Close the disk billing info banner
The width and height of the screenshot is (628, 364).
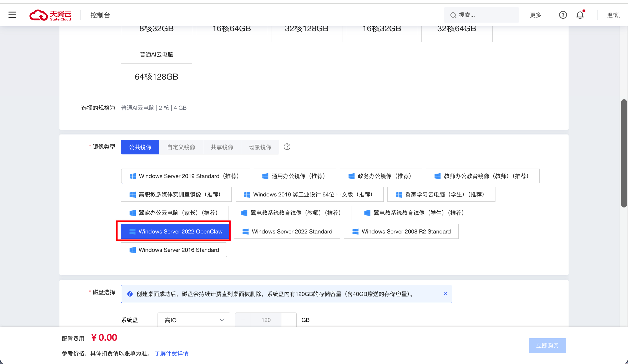pos(445,294)
